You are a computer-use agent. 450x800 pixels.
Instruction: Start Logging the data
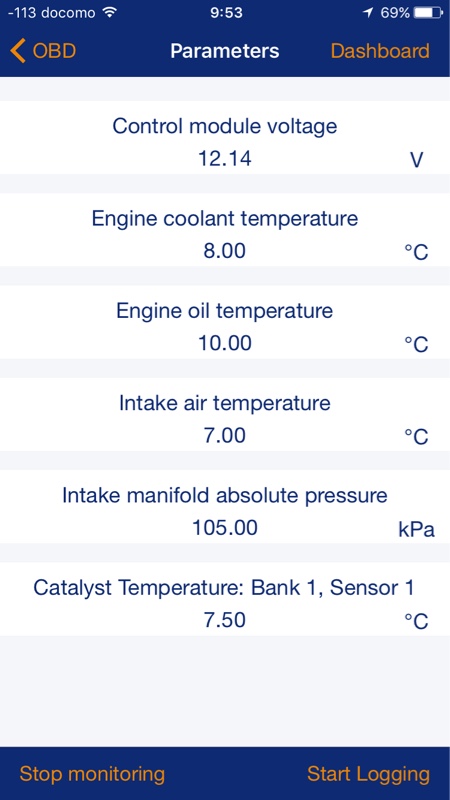click(368, 774)
